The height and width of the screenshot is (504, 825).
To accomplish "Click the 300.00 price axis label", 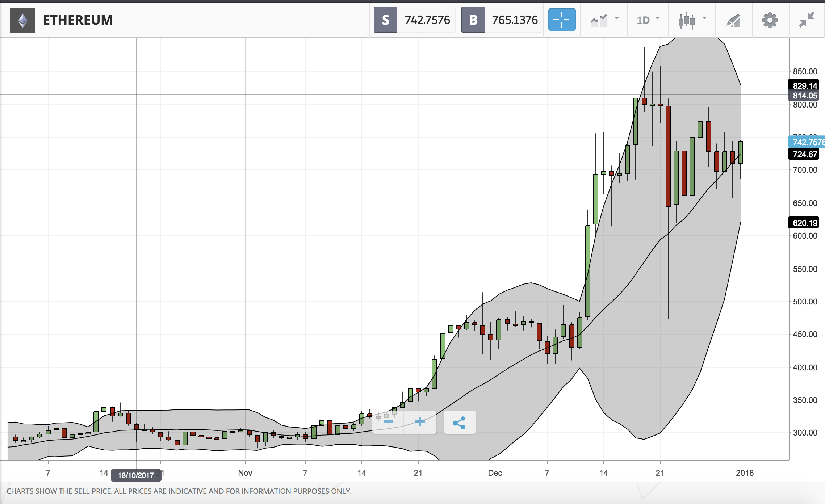I will [805, 433].
